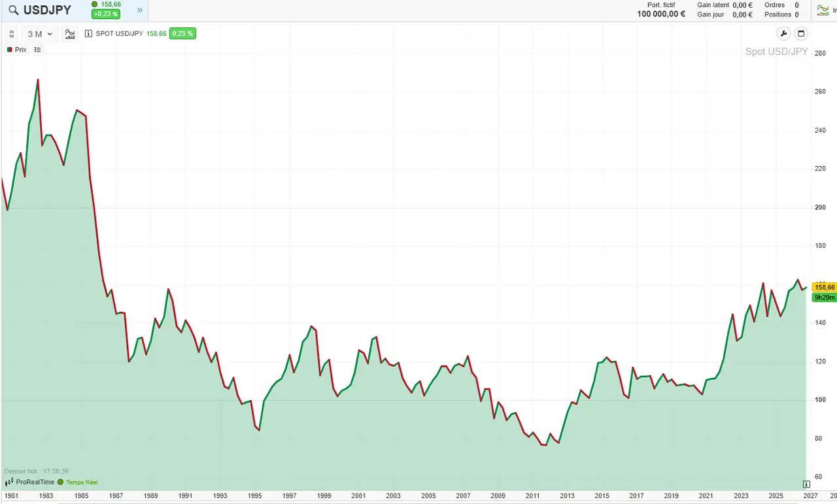The height and width of the screenshot is (504, 837).
Task: Click the Gain latent 0,00 € value
Action: point(742,5)
